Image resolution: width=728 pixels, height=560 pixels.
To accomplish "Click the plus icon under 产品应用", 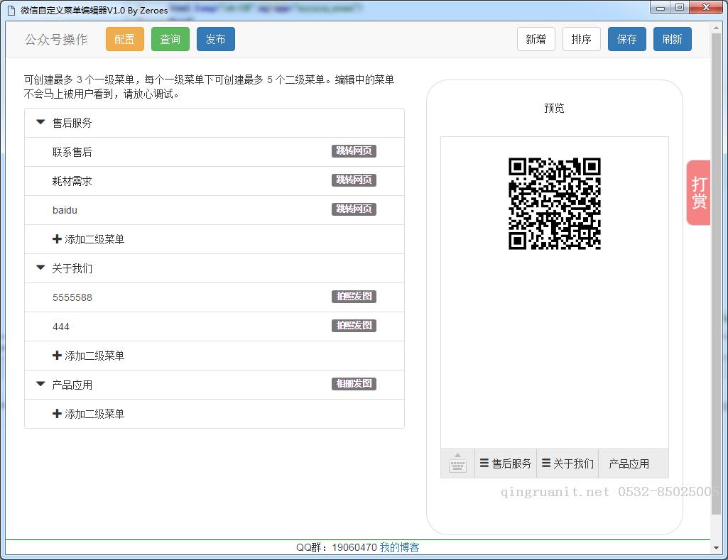I will (57, 414).
